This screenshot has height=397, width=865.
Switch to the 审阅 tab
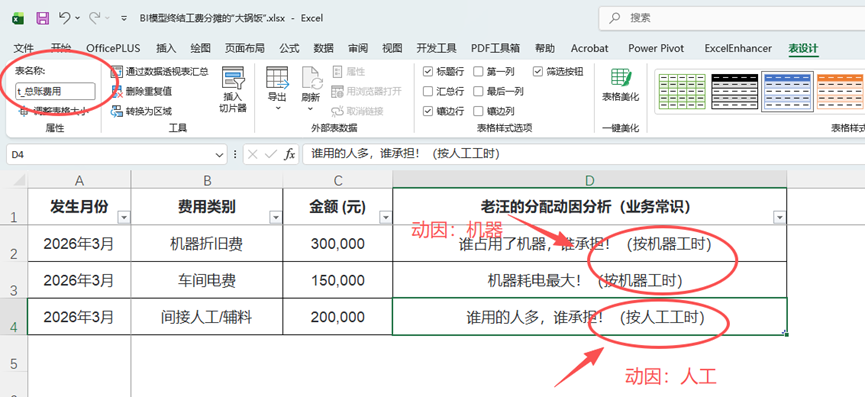click(x=358, y=49)
